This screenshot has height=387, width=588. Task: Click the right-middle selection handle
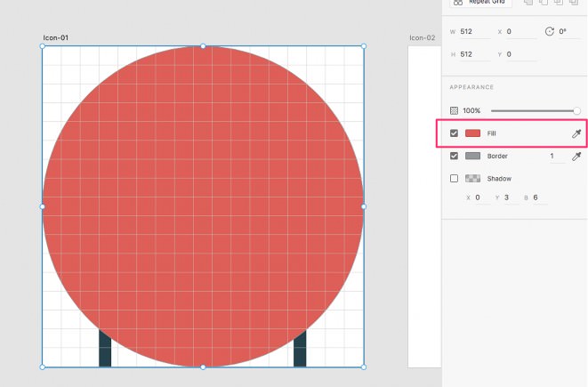click(363, 206)
